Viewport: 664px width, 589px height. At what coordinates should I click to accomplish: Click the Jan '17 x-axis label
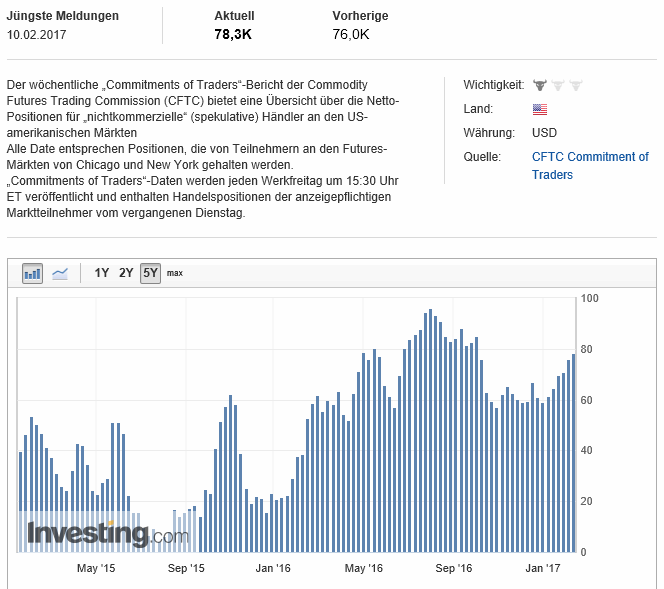[x=543, y=568]
